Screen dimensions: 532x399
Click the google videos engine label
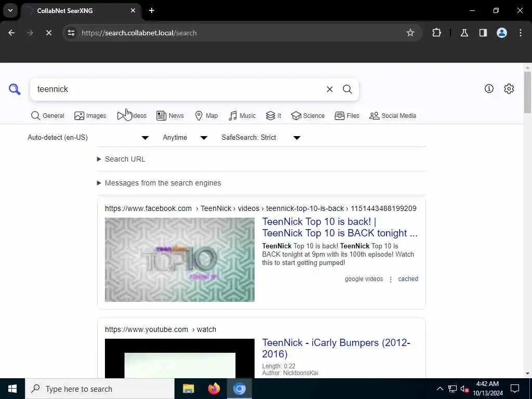coord(364,279)
